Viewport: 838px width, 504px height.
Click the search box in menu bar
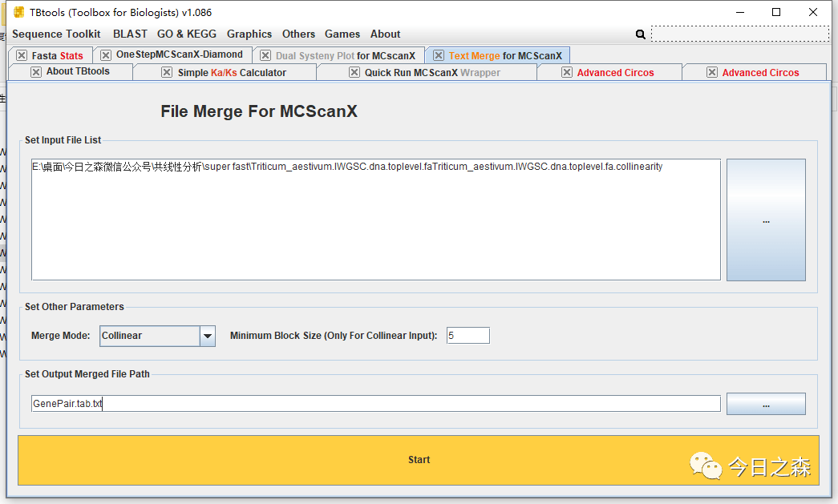(740, 34)
